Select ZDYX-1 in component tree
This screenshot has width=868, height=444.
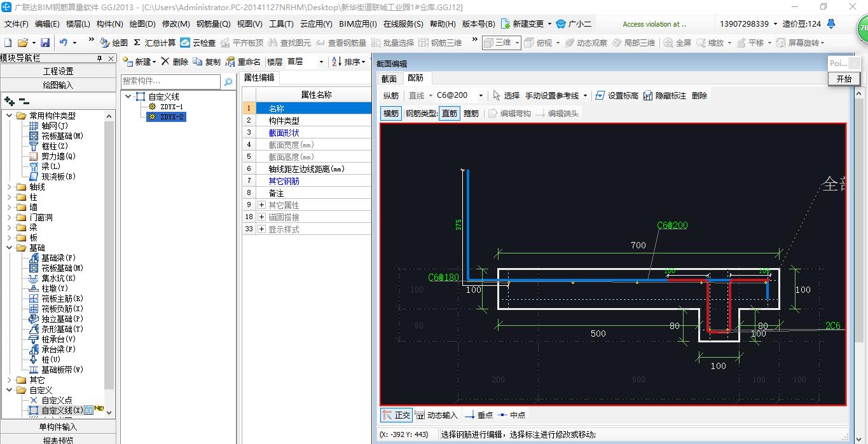[x=171, y=107]
